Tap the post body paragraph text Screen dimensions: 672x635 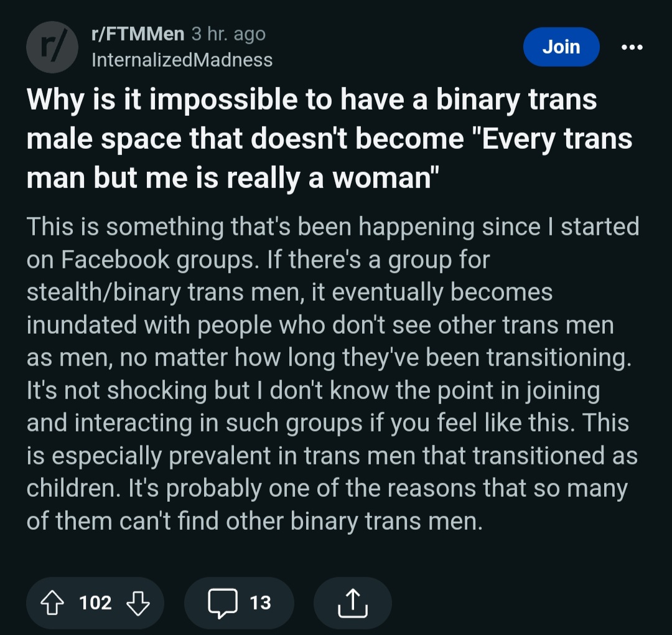point(332,374)
